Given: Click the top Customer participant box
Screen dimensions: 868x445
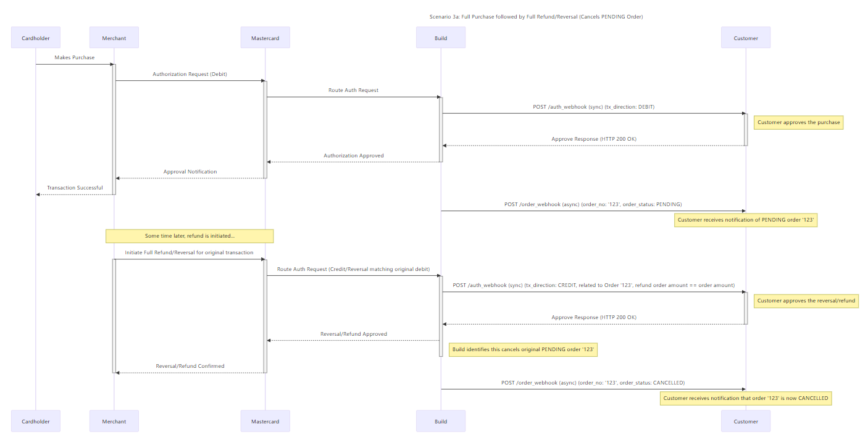Looking at the screenshot, I should tap(745, 38).
